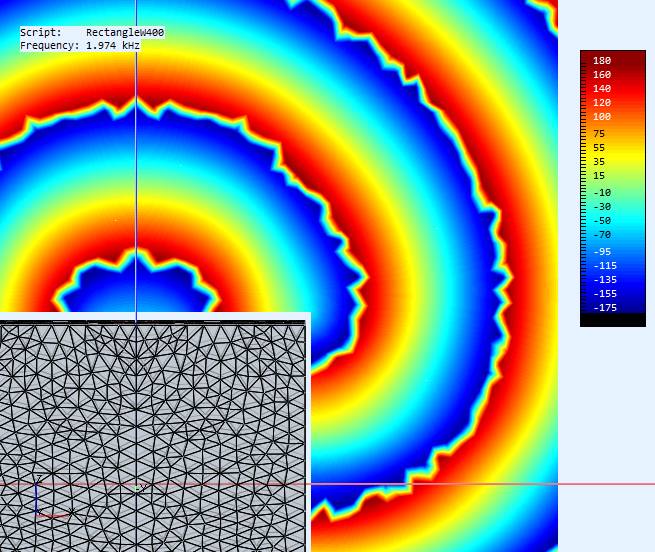Click the -155 legend value

coord(605,294)
